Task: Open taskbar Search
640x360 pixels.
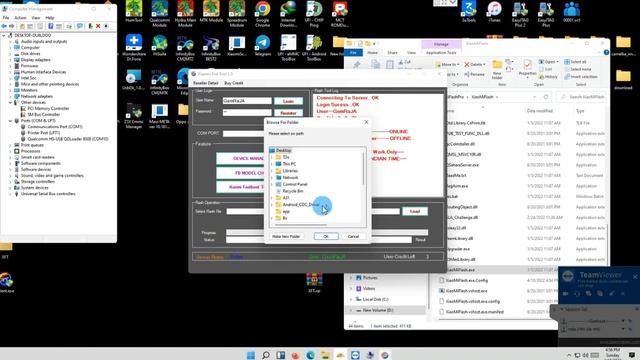Action: tap(266, 355)
